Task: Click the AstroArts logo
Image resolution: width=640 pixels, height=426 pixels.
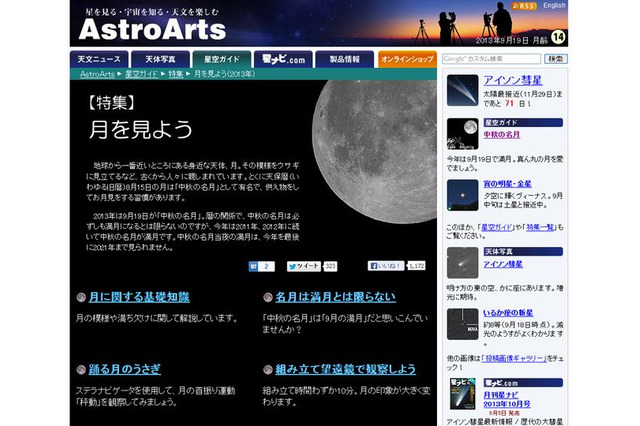Action: click(152, 29)
